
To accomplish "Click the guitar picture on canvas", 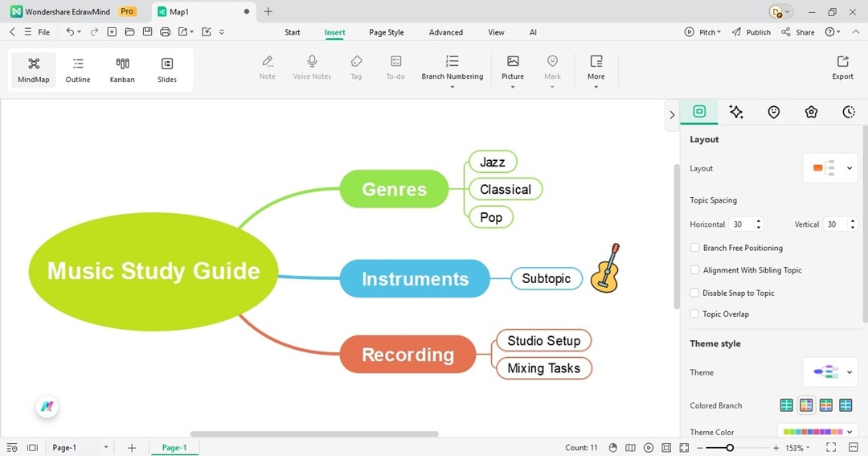I will coord(605,268).
